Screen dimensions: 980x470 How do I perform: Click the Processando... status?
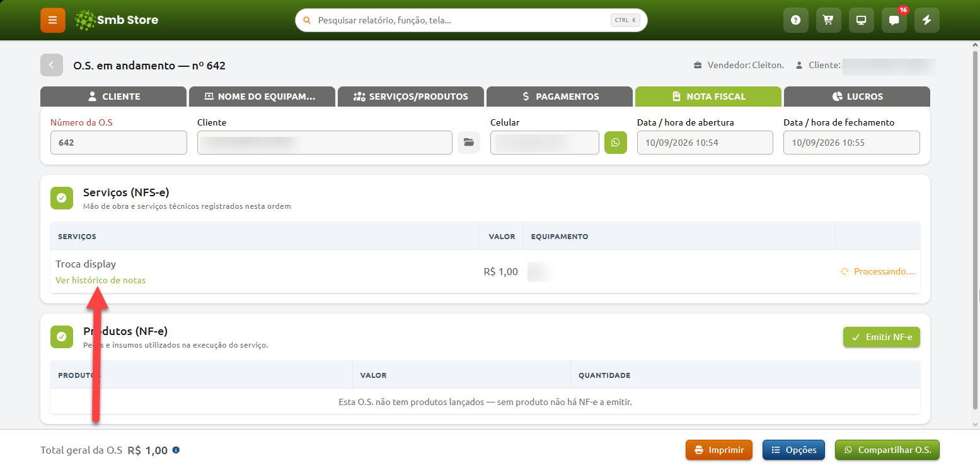877,271
